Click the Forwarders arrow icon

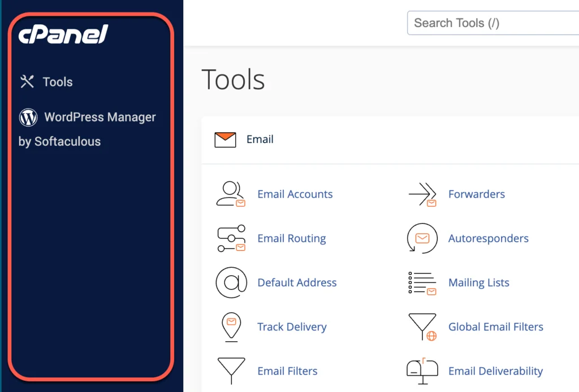click(x=422, y=194)
